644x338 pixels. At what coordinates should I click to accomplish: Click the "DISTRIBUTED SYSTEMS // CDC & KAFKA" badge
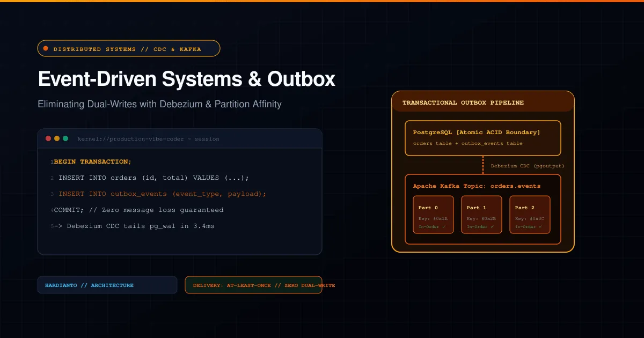tap(129, 48)
